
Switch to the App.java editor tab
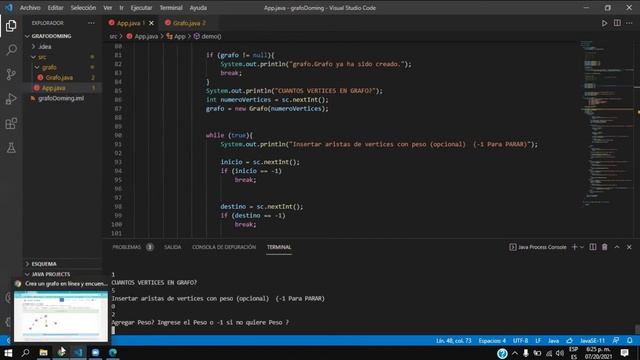pos(128,23)
